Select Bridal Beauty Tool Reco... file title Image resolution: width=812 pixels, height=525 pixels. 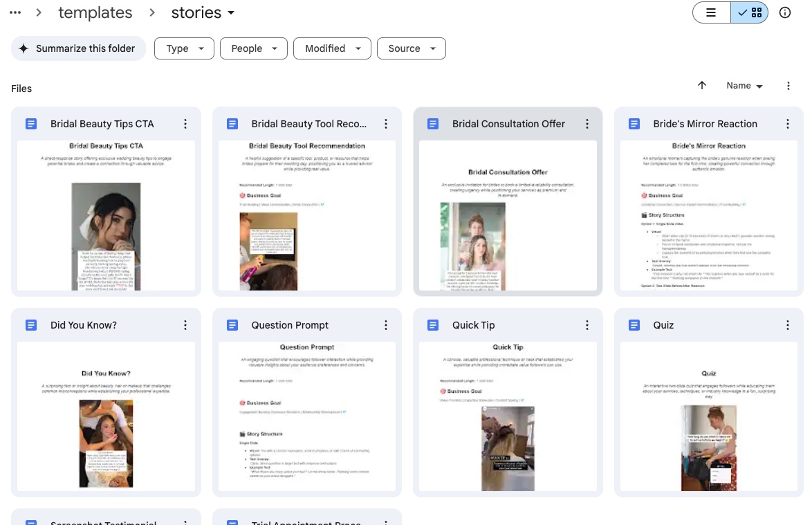tap(308, 124)
